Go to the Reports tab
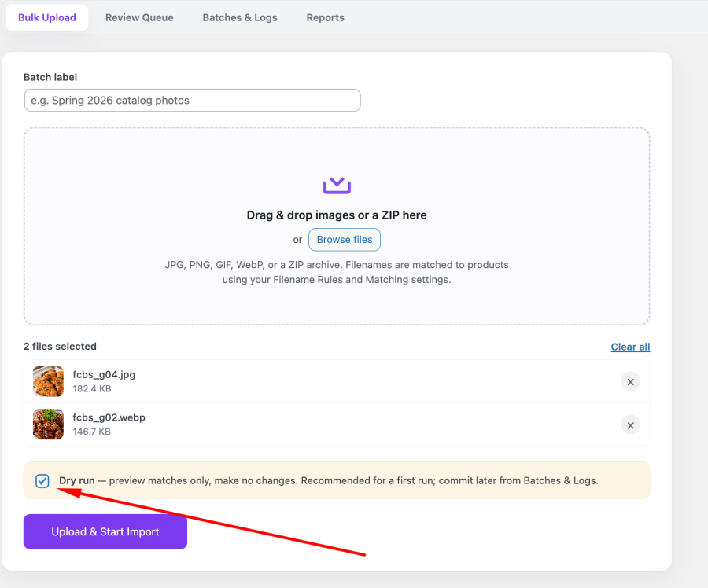Image resolution: width=708 pixels, height=588 pixels. click(x=325, y=17)
